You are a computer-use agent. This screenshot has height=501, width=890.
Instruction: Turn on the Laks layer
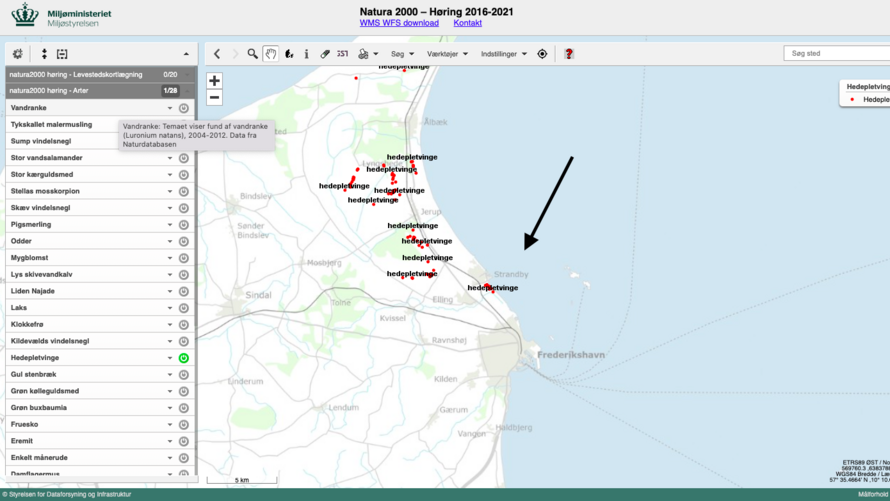184,308
